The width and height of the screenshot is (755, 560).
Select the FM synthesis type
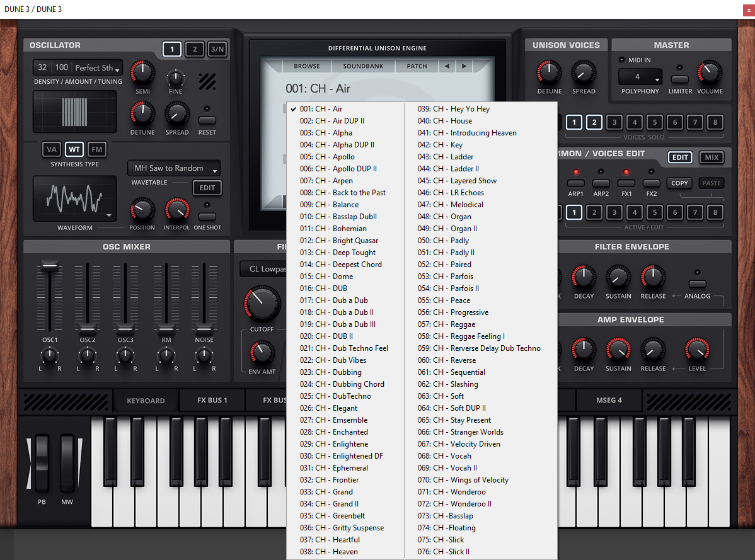tap(97, 149)
